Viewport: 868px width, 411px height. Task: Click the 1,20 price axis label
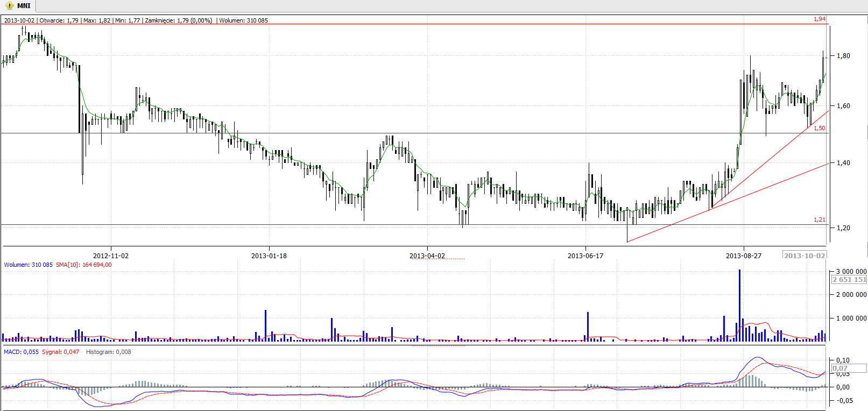click(x=843, y=228)
